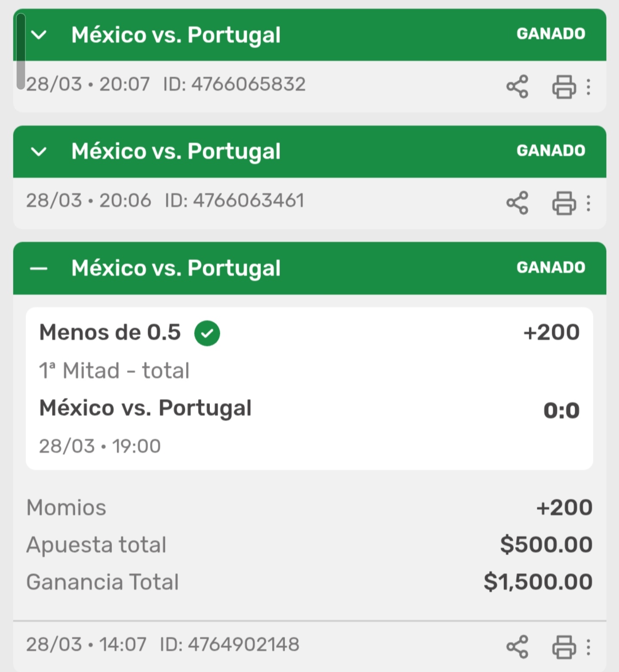The width and height of the screenshot is (619, 672).
Task: Click GANADO status on first bet
Action: point(551,34)
